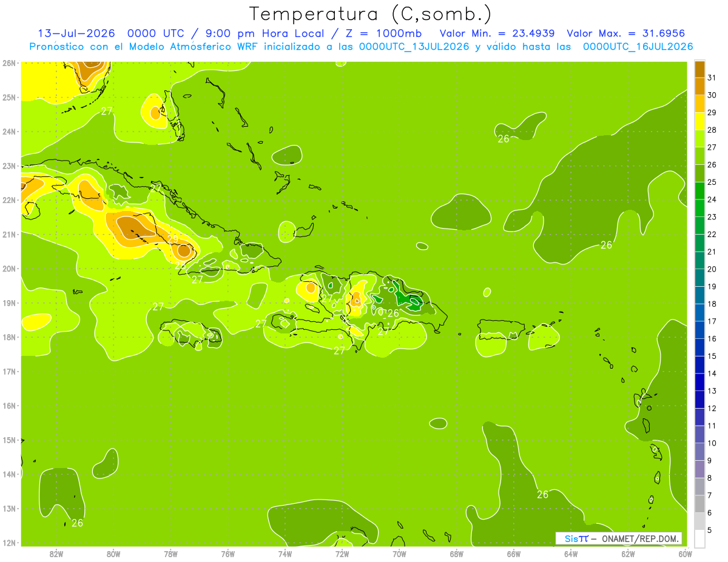Click the 26 contour label near 24N
This screenshot has width=728, height=562.
point(504,139)
